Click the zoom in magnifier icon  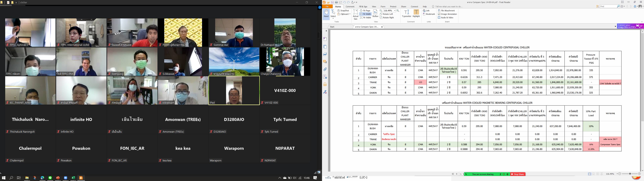(398, 11)
